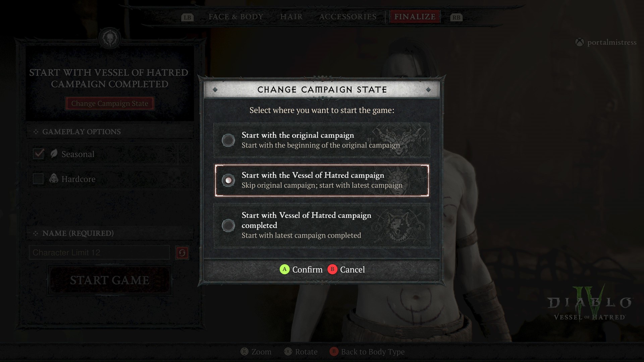644x362 pixels.
Task: Click the RB navigation icon right
Action: 457,17
